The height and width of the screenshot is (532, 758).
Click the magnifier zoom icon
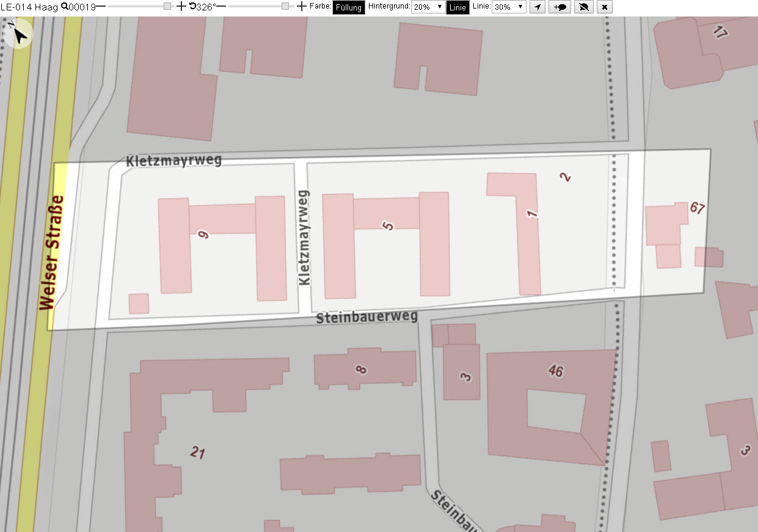pyautogui.click(x=64, y=6)
